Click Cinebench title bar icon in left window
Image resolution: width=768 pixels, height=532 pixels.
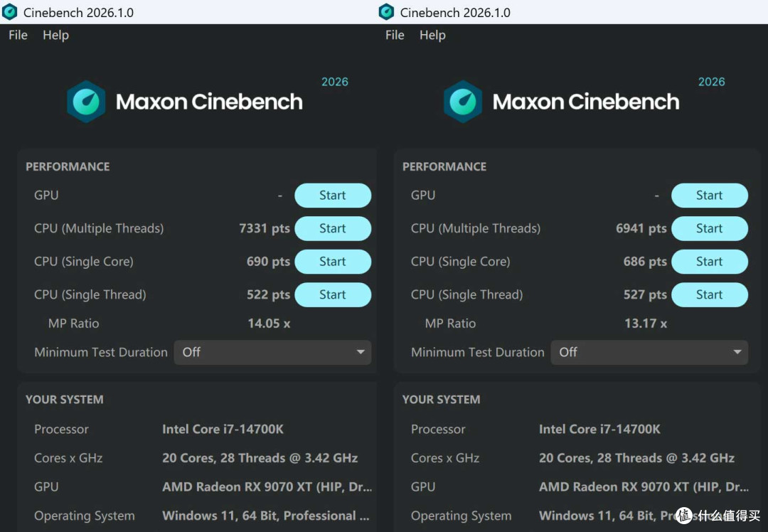pos(10,12)
